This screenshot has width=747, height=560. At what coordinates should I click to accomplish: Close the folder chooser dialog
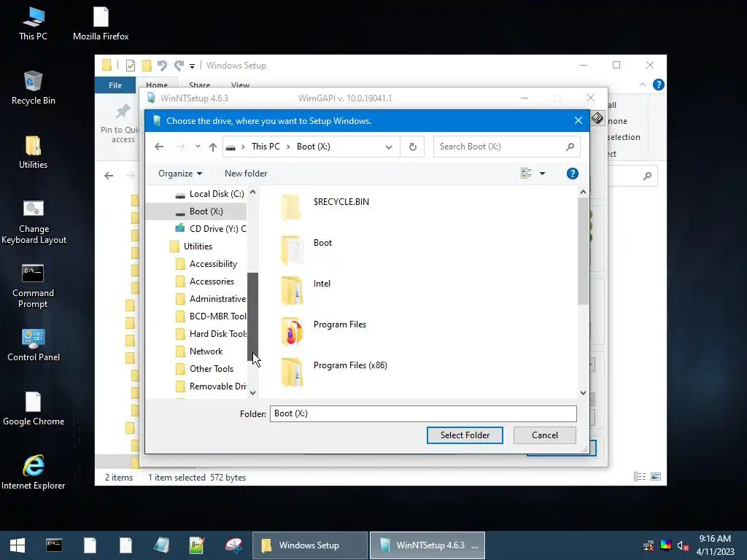tap(578, 121)
